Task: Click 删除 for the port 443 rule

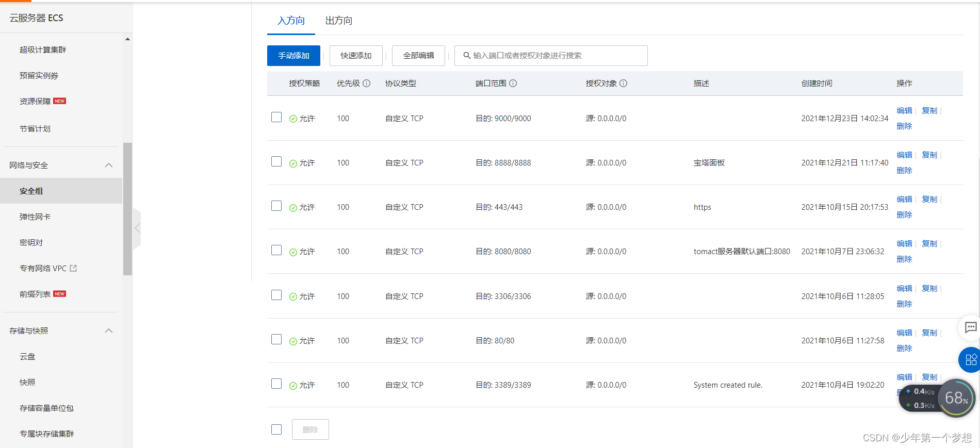Action: pos(904,214)
